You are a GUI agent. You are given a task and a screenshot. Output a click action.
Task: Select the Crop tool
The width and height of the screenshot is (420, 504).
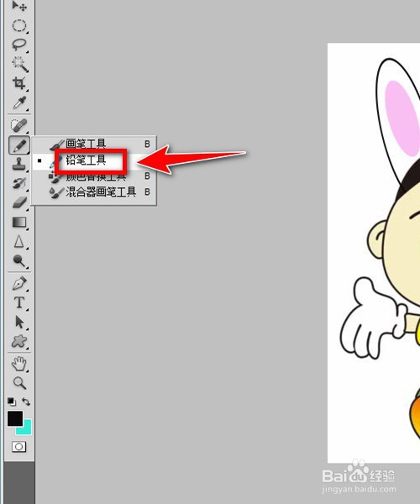[19, 83]
